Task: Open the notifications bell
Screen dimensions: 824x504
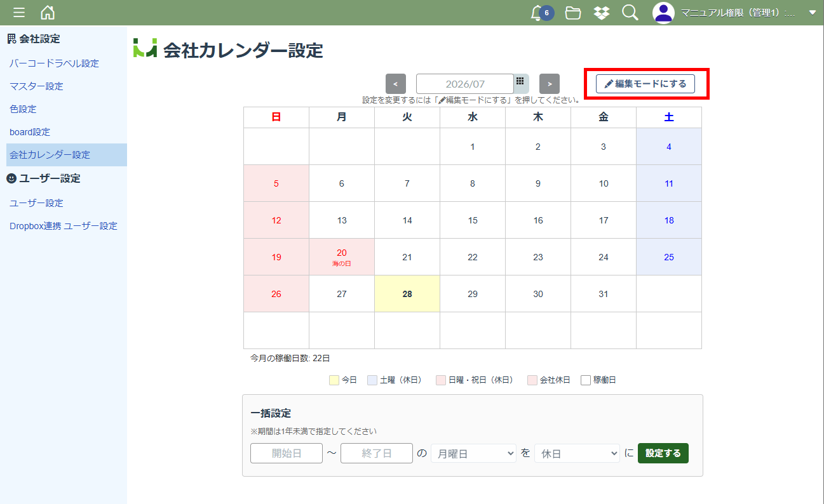Action: point(537,13)
